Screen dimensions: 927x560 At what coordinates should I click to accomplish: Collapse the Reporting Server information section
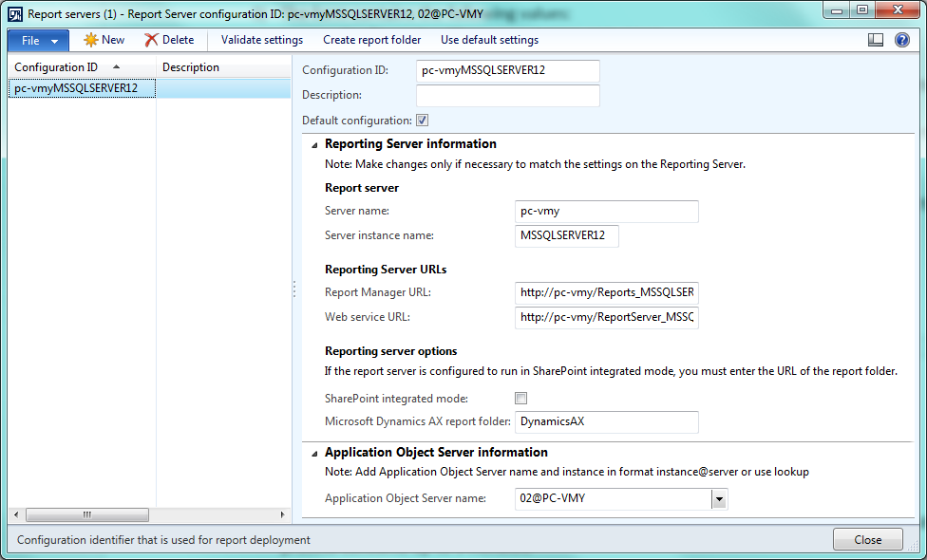click(314, 144)
